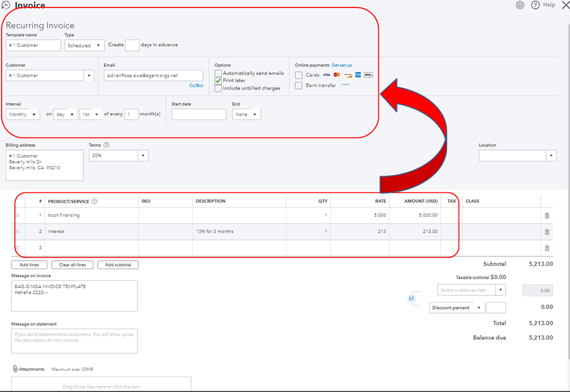The height and width of the screenshot is (392, 570).
Task: Tick the Bank transfer checkbox
Action: click(298, 86)
